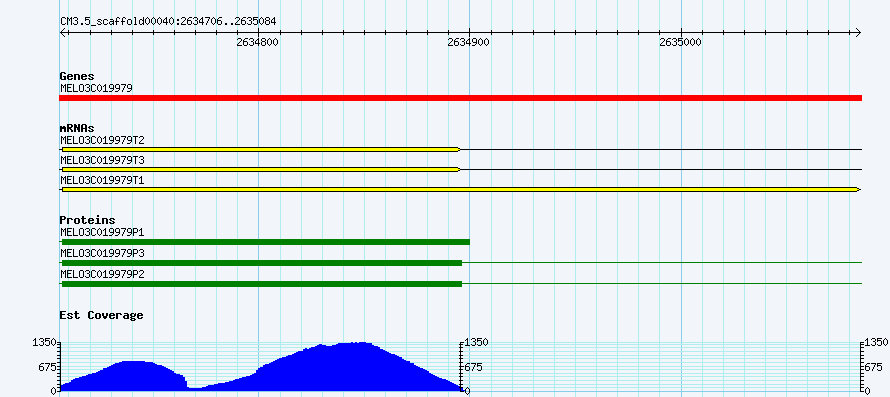Image resolution: width=890 pixels, height=397 pixels.
Task: Click the right arrow of the ruler
Action: click(x=858, y=33)
